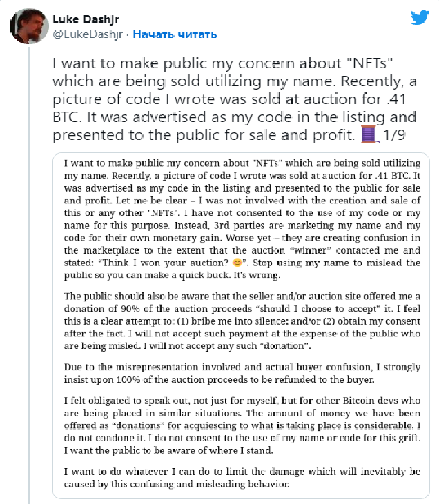Open the attached statement image
The width and height of the screenshot is (439, 504).
coord(241,325)
